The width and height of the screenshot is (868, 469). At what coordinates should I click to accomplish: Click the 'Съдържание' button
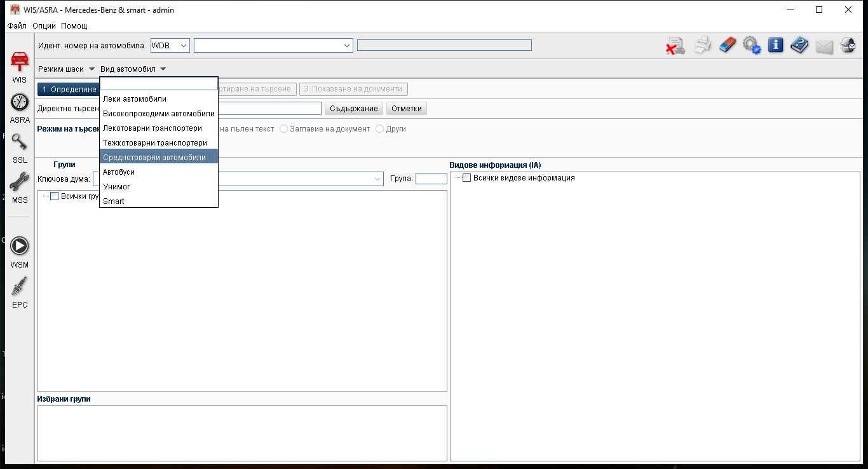tap(354, 109)
